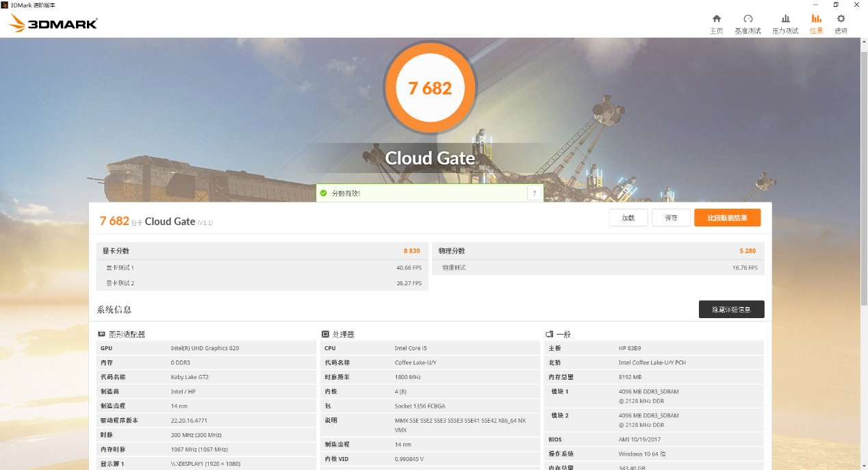Viewport: 868px width, 470px height.
Task: Open the 压力测试 stress test icon
Action: click(785, 19)
